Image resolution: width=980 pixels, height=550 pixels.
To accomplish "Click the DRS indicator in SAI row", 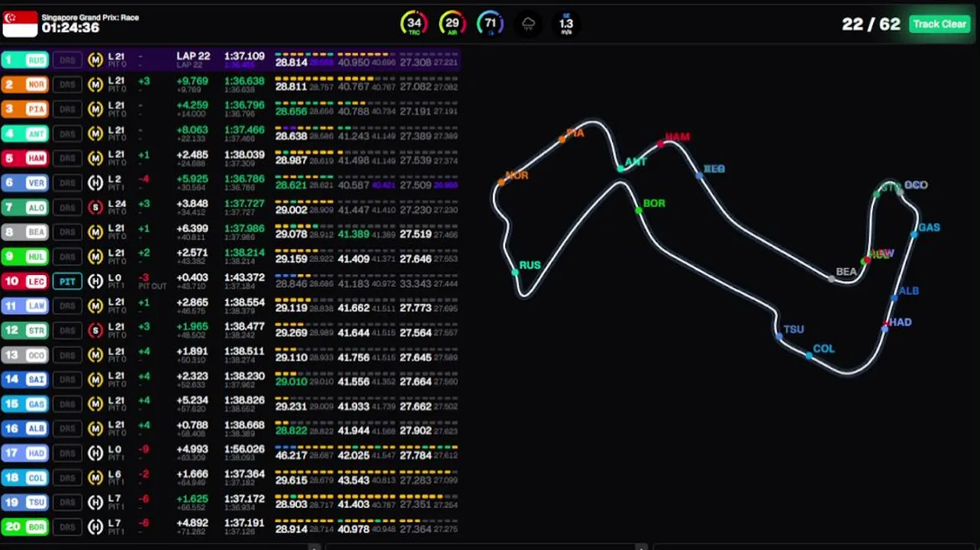I will tap(67, 379).
